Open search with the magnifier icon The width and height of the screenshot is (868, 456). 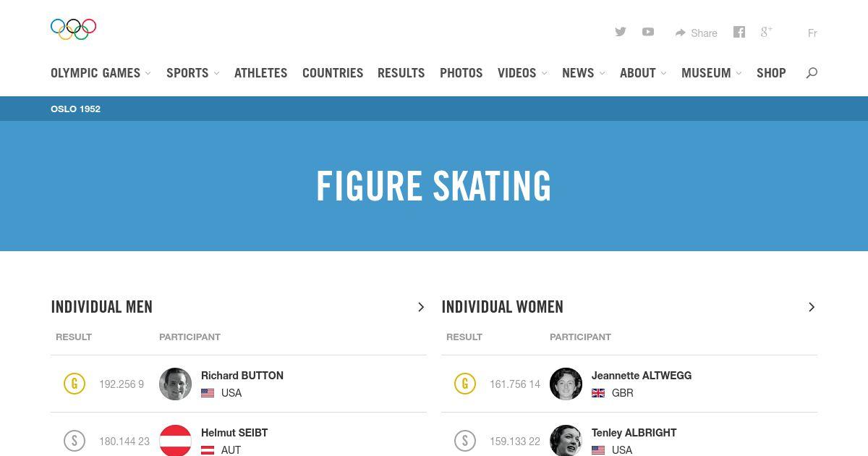(x=812, y=72)
